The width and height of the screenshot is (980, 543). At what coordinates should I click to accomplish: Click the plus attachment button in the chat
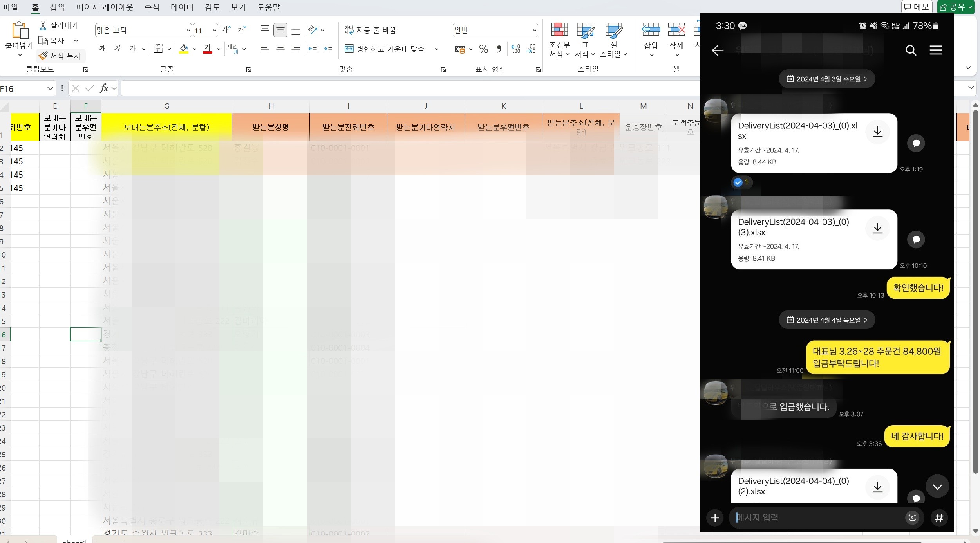(715, 518)
